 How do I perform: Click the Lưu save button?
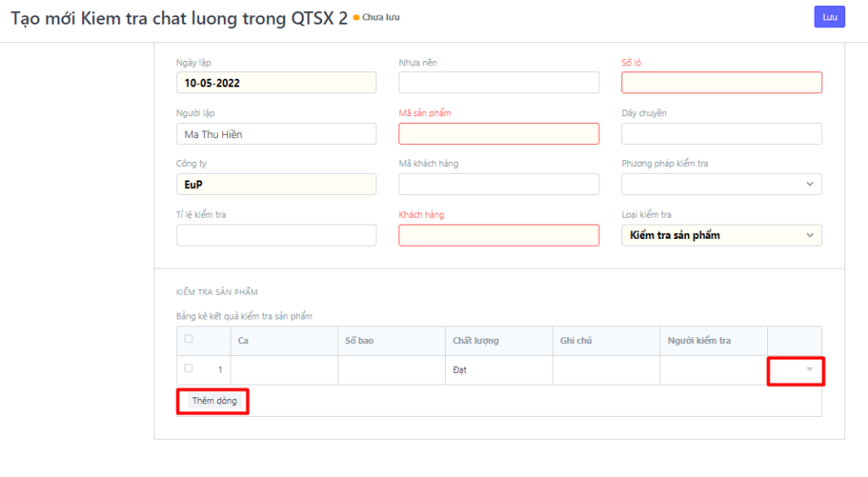(829, 17)
